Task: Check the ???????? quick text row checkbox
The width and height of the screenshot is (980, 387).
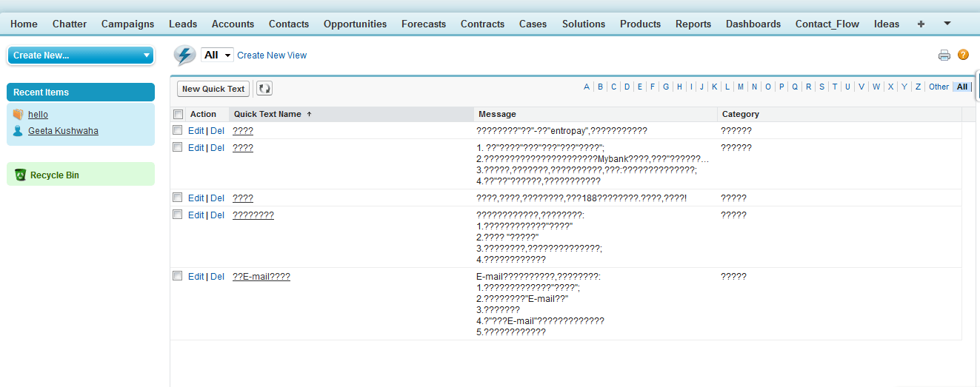Action: pos(177,214)
